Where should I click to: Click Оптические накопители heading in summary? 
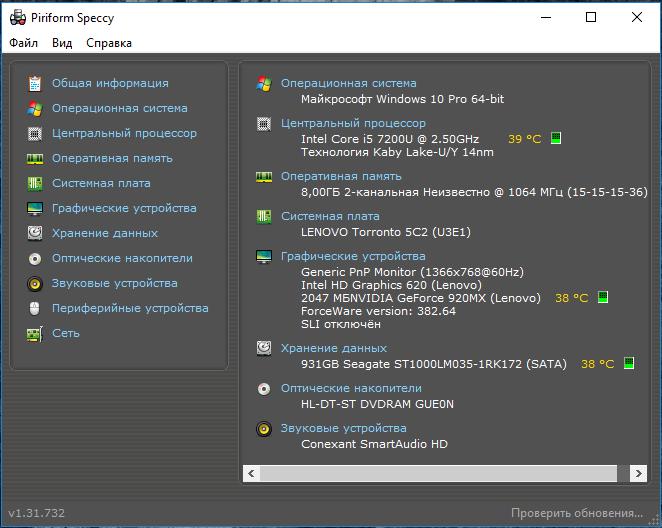pos(351,388)
